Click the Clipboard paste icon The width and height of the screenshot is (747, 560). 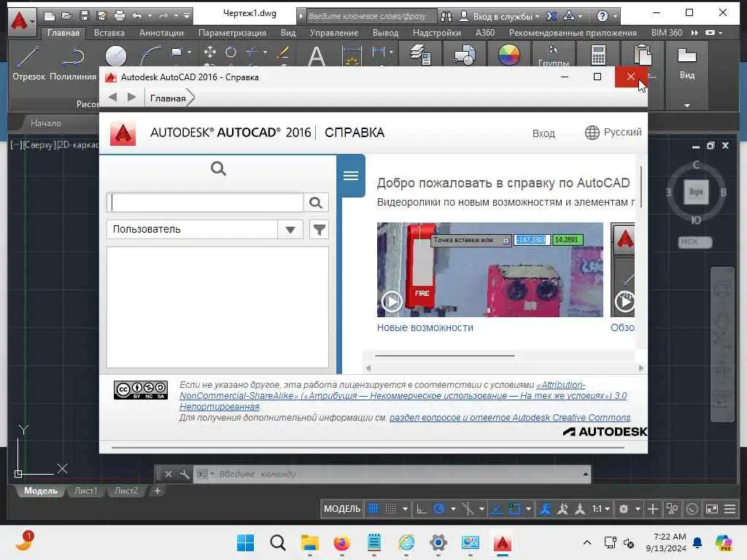(642, 55)
